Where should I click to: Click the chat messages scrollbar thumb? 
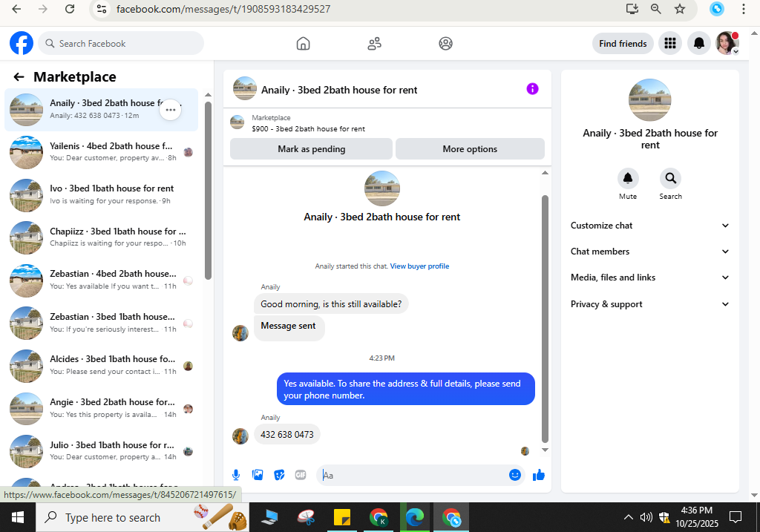coord(545,319)
